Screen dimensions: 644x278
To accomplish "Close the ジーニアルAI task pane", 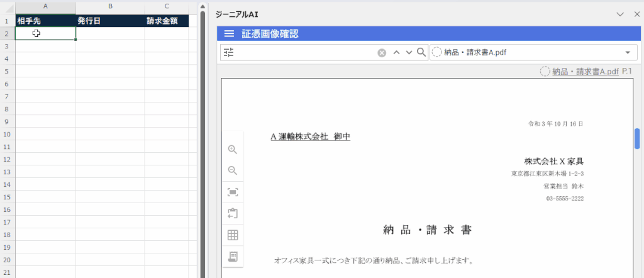I will pyautogui.click(x=637, y=14).
